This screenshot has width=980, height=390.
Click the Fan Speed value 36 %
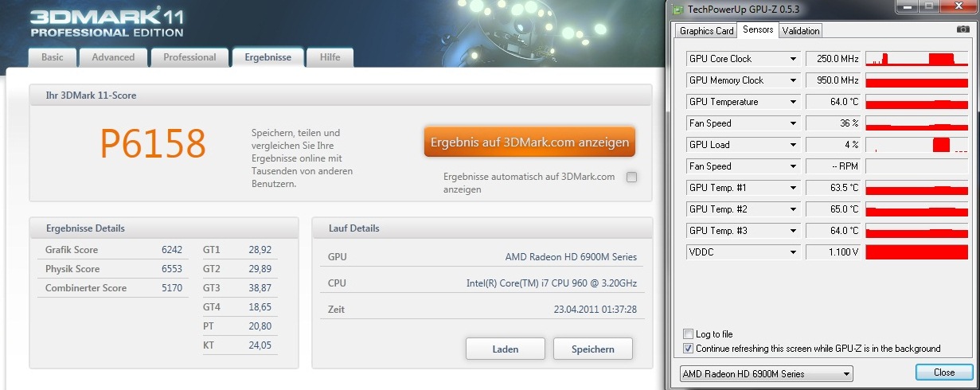(833, 123)
